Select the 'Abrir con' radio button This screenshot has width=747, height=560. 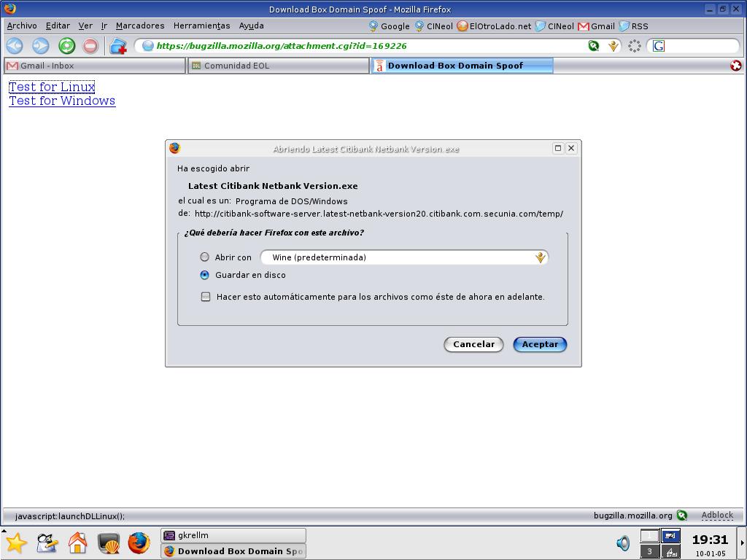(204, 257)
